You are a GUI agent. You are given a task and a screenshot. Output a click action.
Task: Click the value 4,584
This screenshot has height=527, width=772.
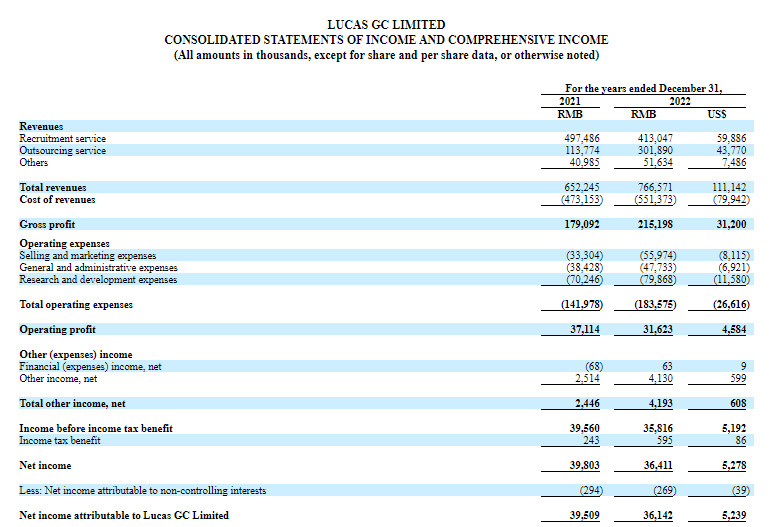[x=734, y=329]
